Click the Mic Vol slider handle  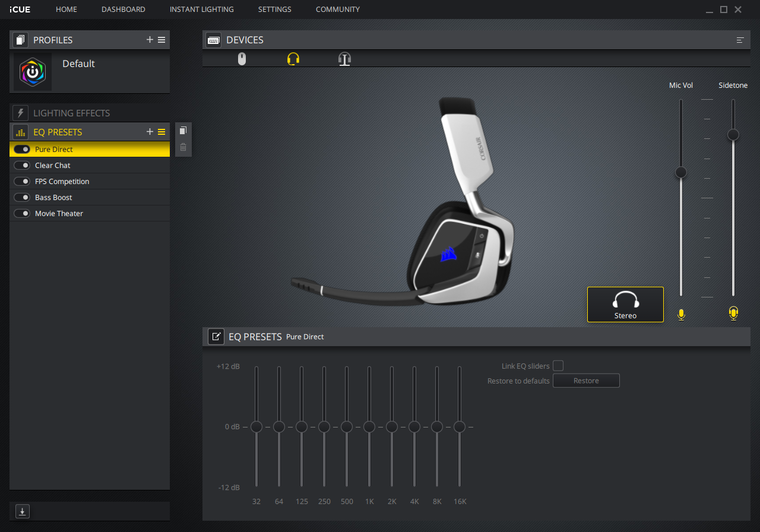(x=681, y=172)
